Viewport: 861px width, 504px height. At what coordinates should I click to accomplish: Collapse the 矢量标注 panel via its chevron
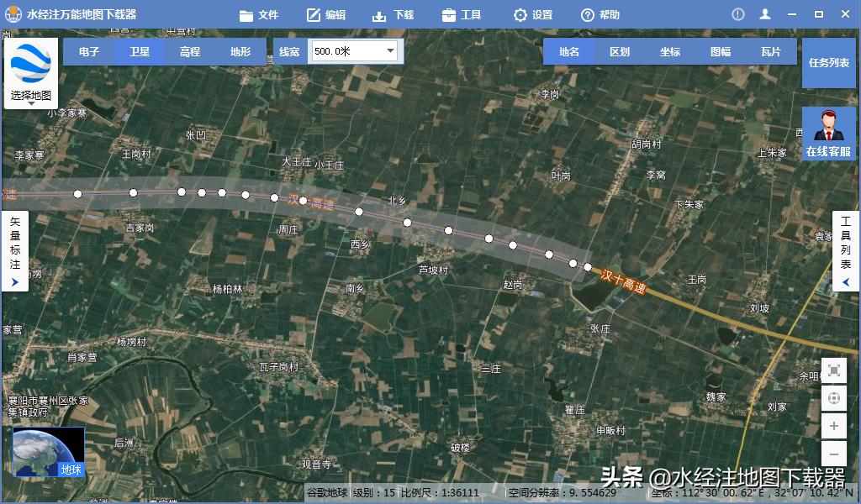[x=13, y=282]
